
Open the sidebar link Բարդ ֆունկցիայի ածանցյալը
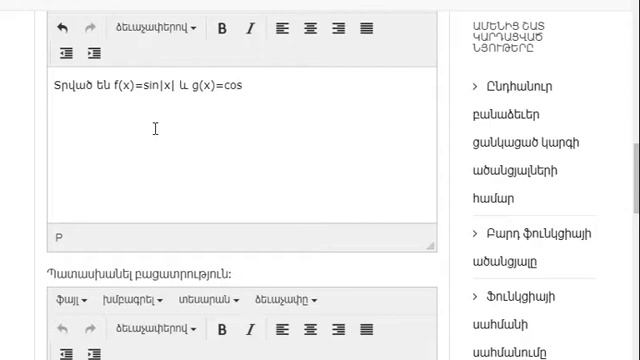coord(532,248)
